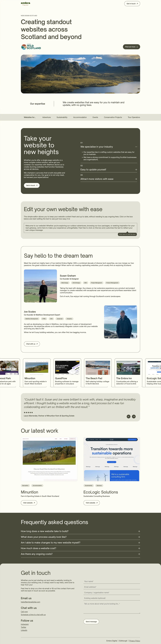The image size is (161, 644).
Task: Expand 'How much does a website cost?'
Action: click(x=80, y=548)
